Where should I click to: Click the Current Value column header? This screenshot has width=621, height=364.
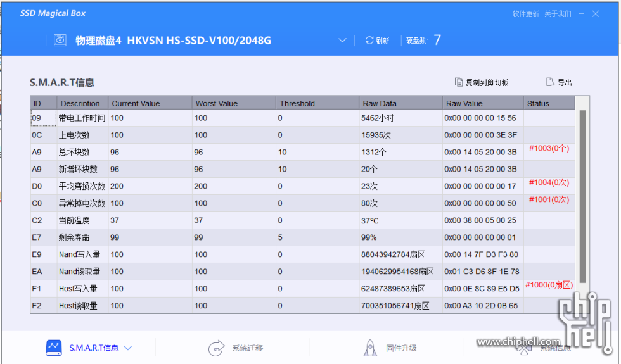150,103
